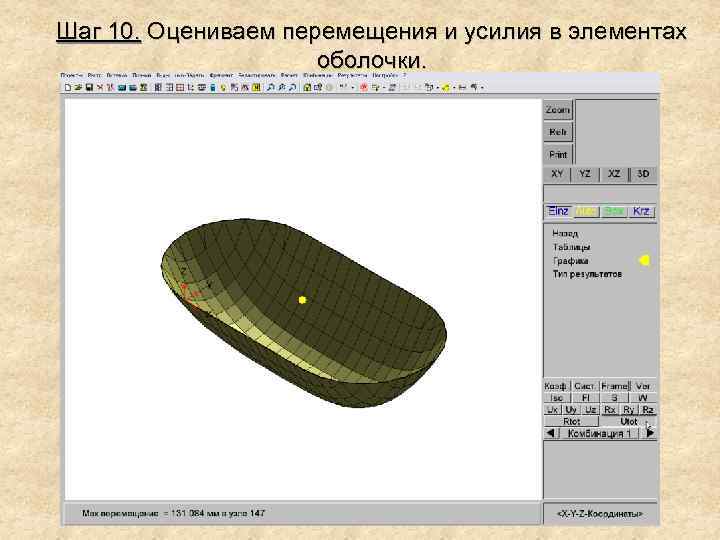Click the Iso display button
This screenshot has width=720, height=540.
pos(557,398)
